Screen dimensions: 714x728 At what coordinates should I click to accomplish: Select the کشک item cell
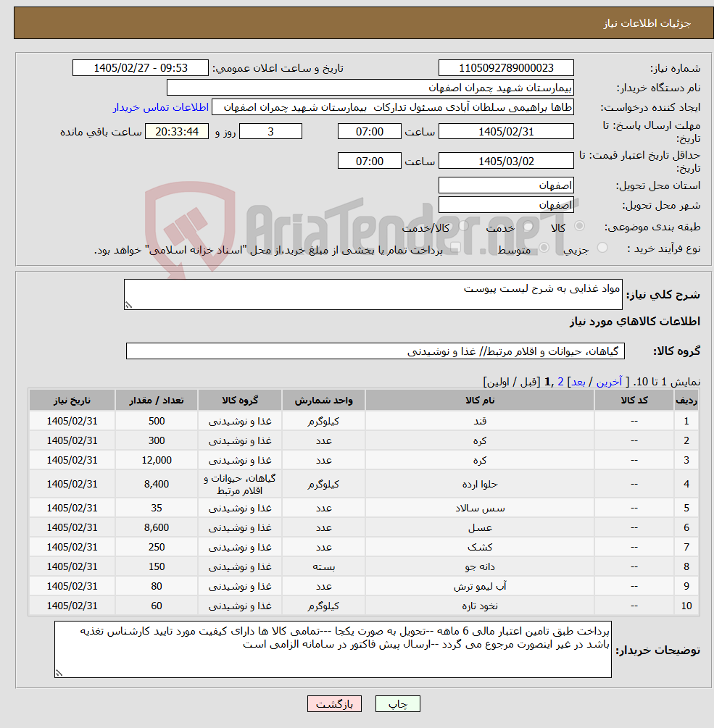[480, 547]
